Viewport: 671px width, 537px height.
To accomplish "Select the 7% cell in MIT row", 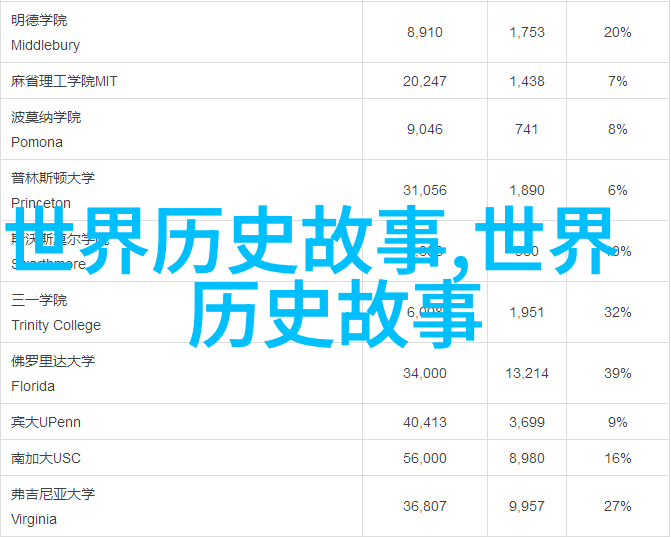I will (618, 81).
